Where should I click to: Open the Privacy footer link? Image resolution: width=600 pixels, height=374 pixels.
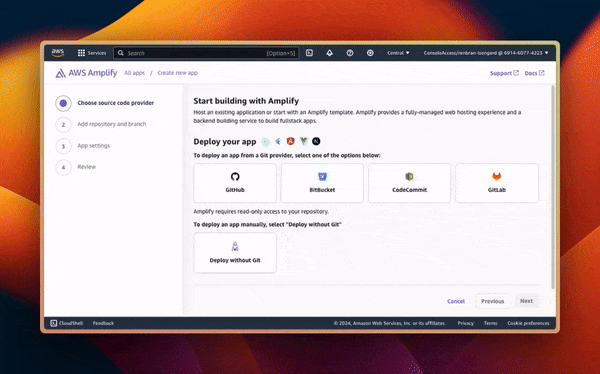pos(466,323)
